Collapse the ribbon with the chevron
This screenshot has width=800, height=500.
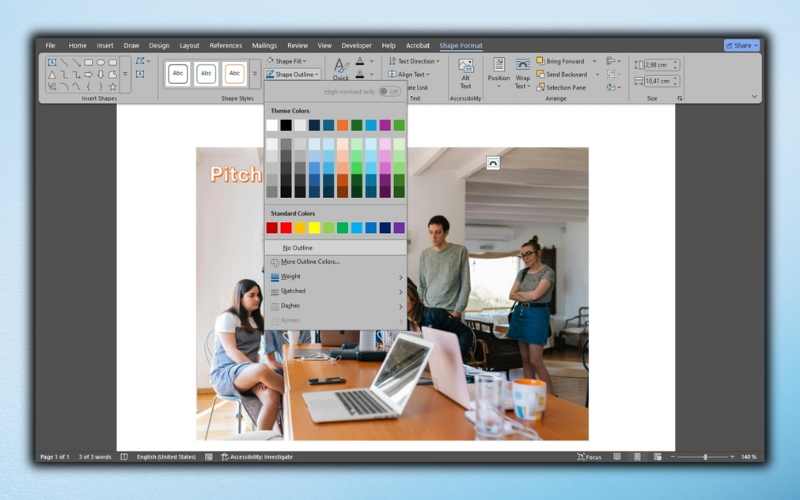point(754,96)
